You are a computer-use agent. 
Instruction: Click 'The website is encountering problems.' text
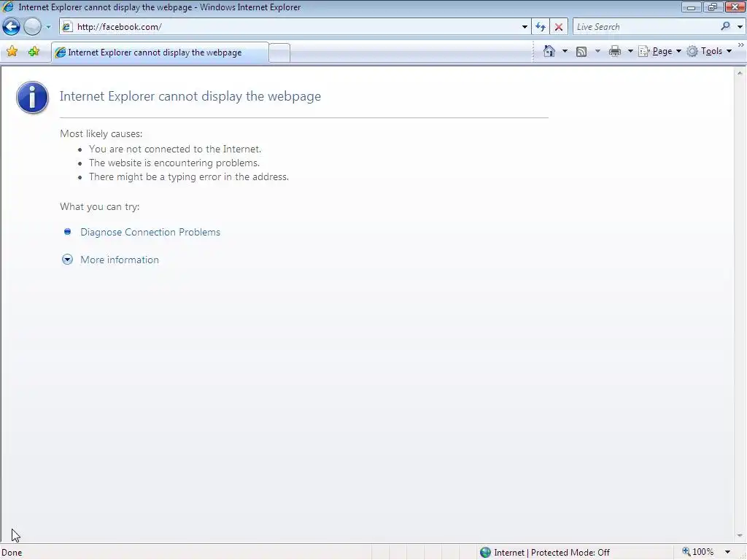(x=174, y=163)
